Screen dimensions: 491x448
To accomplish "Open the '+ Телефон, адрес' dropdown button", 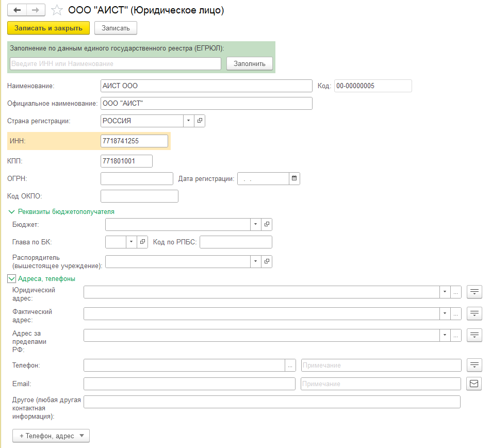I will click(51, 436).
